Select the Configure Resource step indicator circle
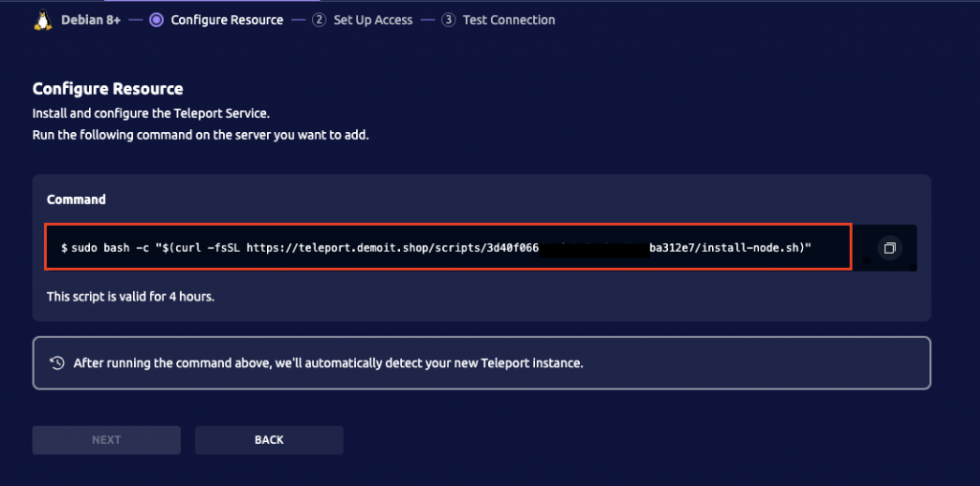The height and width of the screenshot is (486, 980). pyautogui.click(x=157, y=20)
